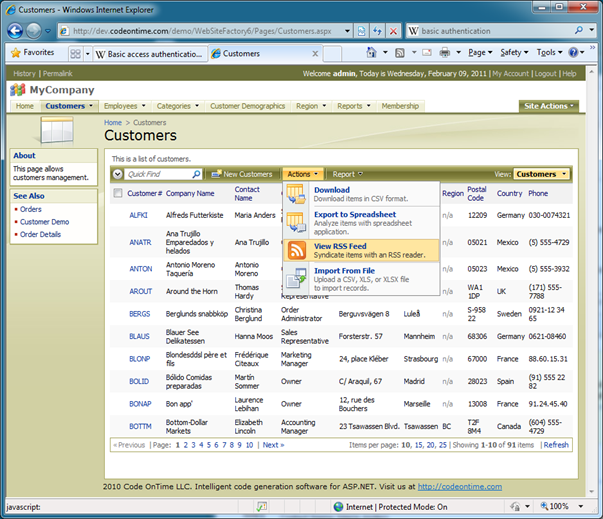Click the browser Forward arrow button
Viewport: 603px width, 519px height.
click(x=34, y=31)
